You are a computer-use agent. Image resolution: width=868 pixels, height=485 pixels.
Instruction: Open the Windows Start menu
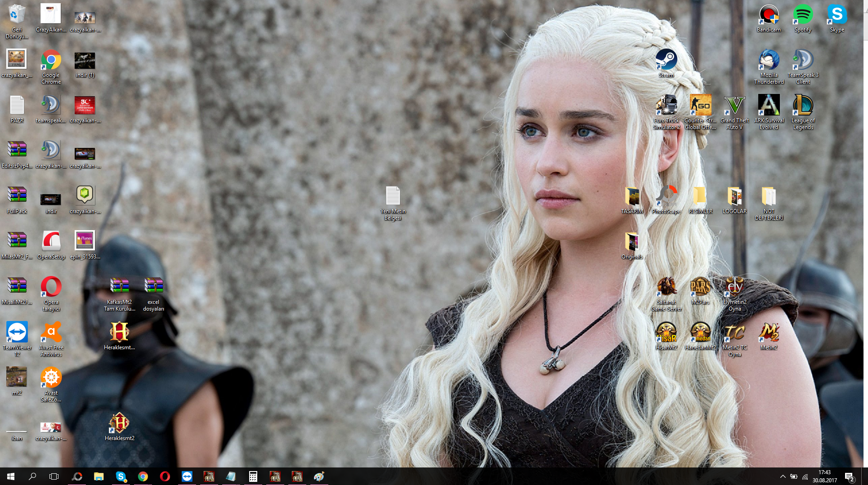click(11, 476)
